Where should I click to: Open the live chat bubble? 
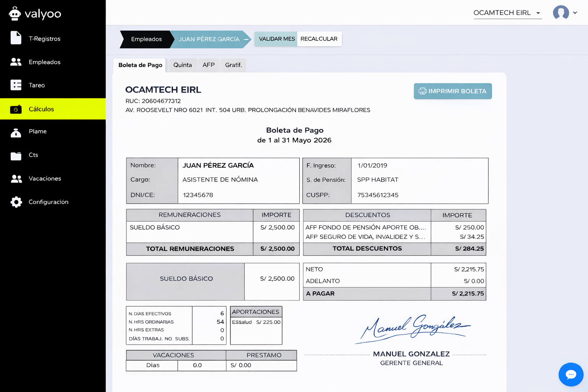point(570,374)
